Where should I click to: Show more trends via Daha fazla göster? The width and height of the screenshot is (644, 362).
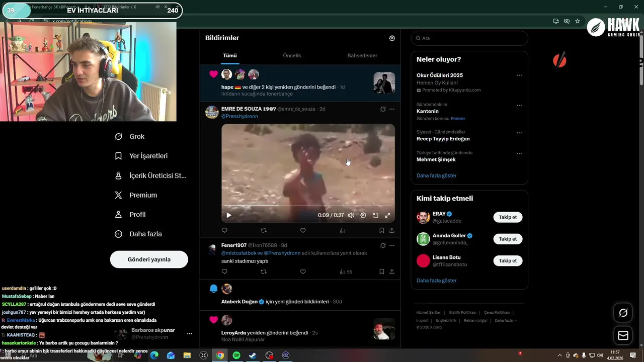[x=436, y=175]
